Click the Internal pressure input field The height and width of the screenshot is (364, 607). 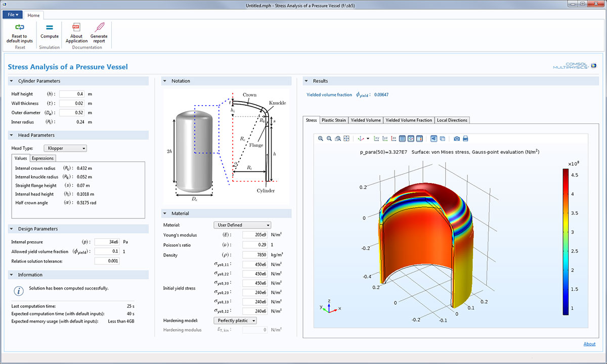106,242
